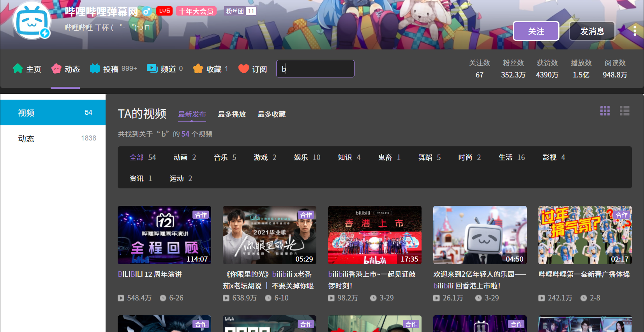Switch to grid view layout
Screen dimensions: 644x332
pyautogui.click(x=605, y=111)
